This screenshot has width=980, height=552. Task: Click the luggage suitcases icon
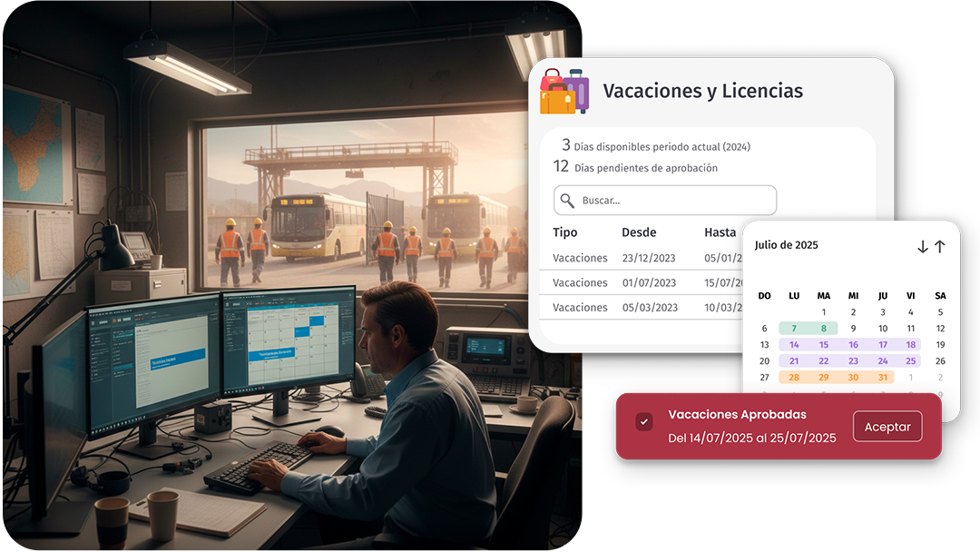[564, 91]
